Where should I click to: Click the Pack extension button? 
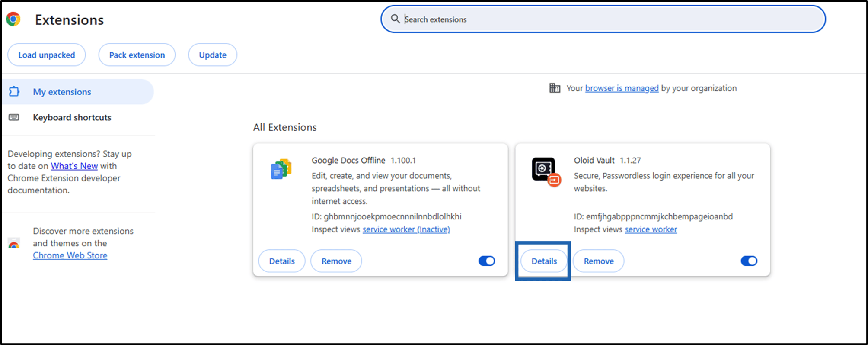137,55
